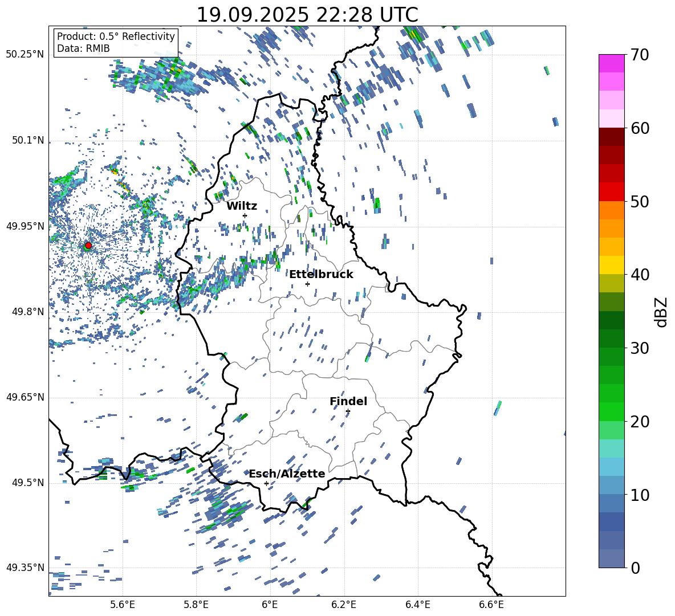Screen dimensions: 675x616
Task: Select the orange colorbar segment below 50
Action: [x=612, y=210]
